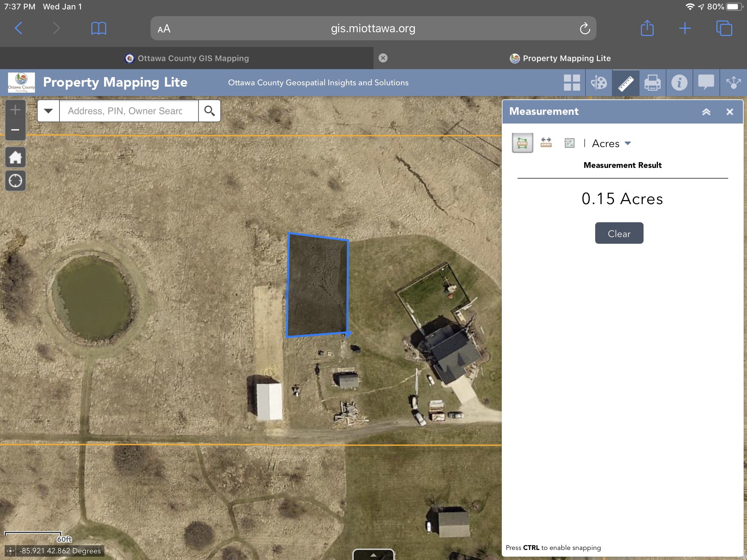
Task: Toggle the location coordinates tool
Action: click(569, 143)
